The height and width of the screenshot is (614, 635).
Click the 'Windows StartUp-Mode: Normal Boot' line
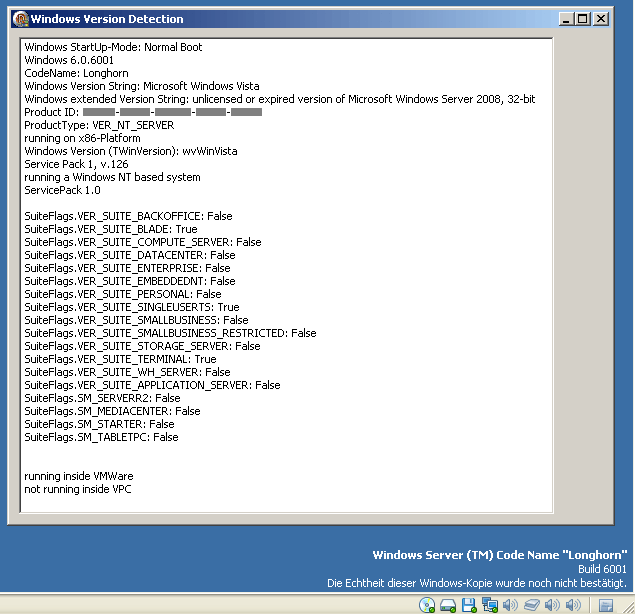point(113,47)
